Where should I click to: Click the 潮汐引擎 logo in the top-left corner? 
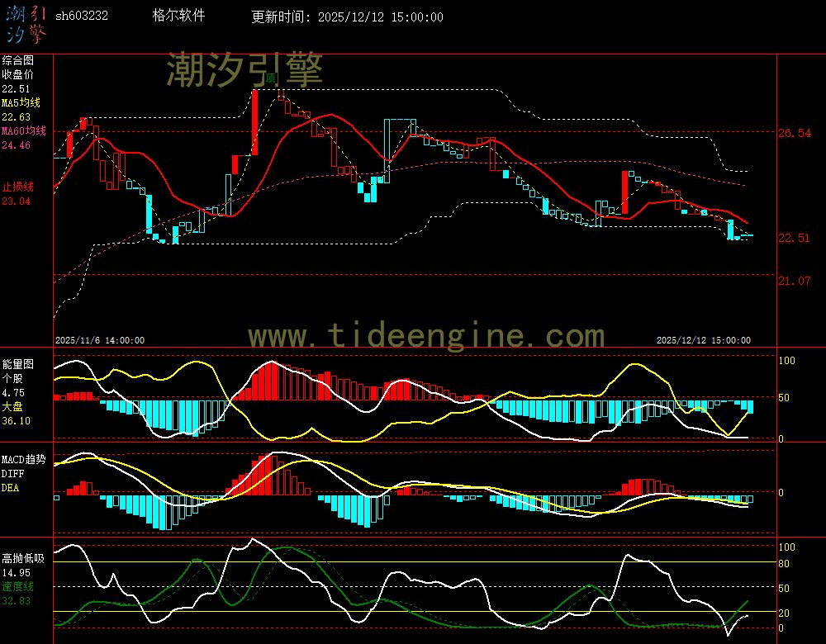point(26,24)
